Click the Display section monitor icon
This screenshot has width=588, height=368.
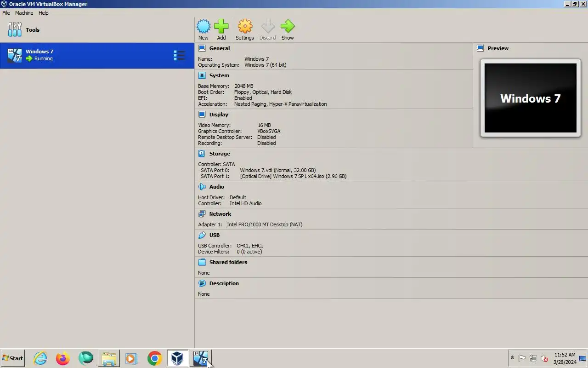(x=202, y=115)
